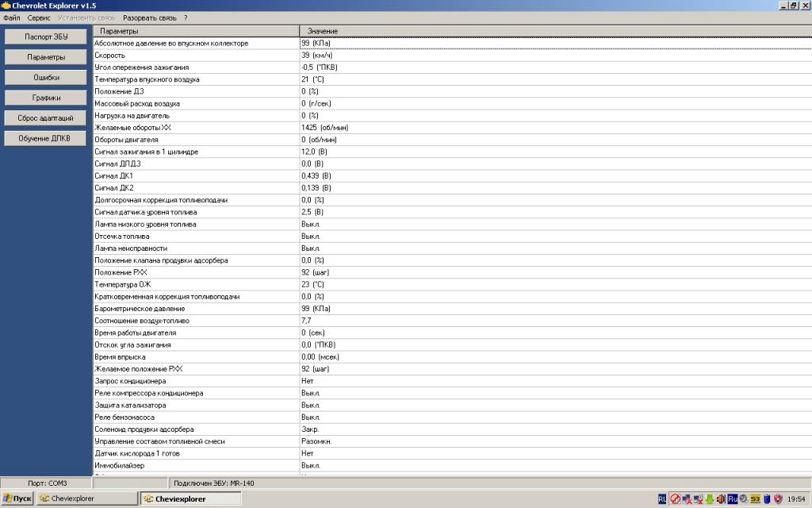Select the Температура ОЖ parameter row
This screenshot has height=508, width=812.
tap(193, 284)
